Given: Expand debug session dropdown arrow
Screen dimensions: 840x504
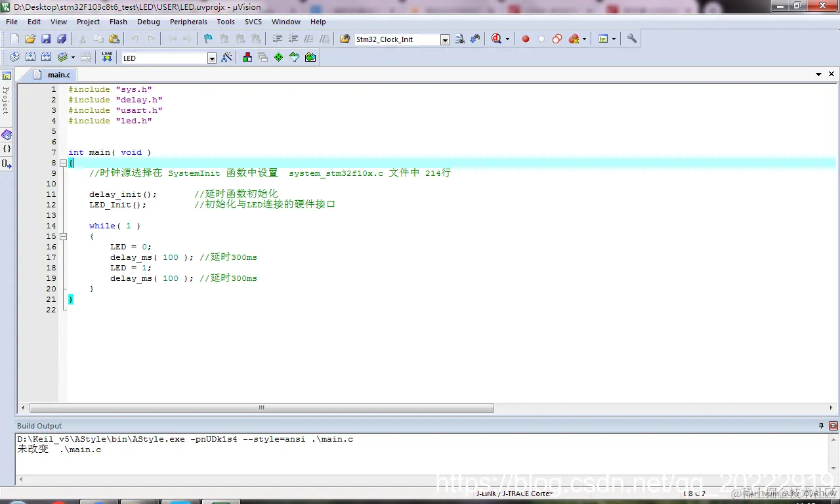Looking at the screenshot, I should (507, 39).
